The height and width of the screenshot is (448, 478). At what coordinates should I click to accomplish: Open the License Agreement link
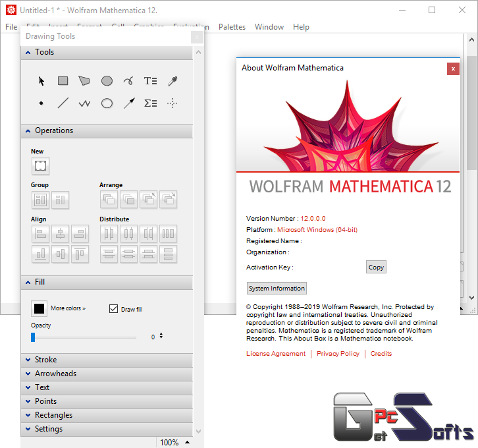pos(276,354)
